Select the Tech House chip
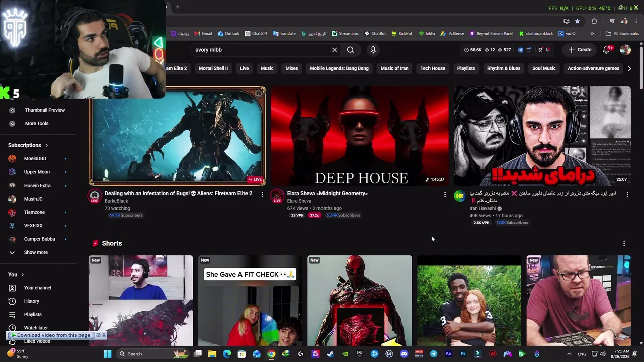This screenshot has height=362, width=644. (x=433, y=68)
